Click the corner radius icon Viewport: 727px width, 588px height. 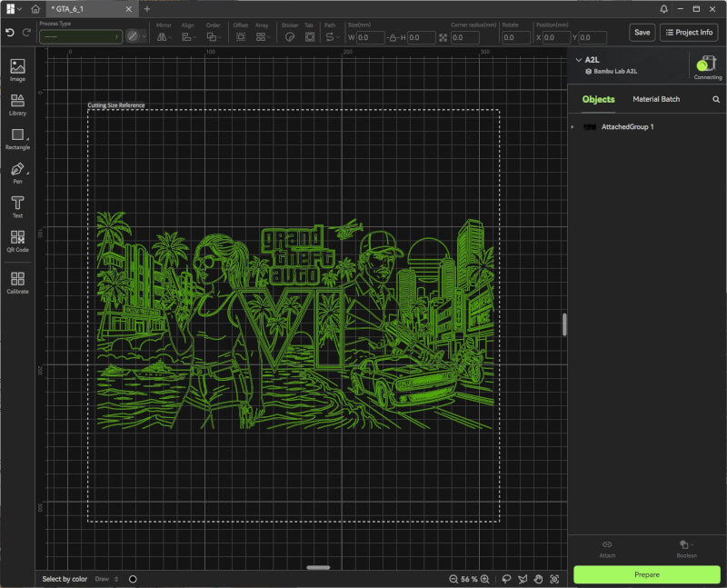(443, 37)
